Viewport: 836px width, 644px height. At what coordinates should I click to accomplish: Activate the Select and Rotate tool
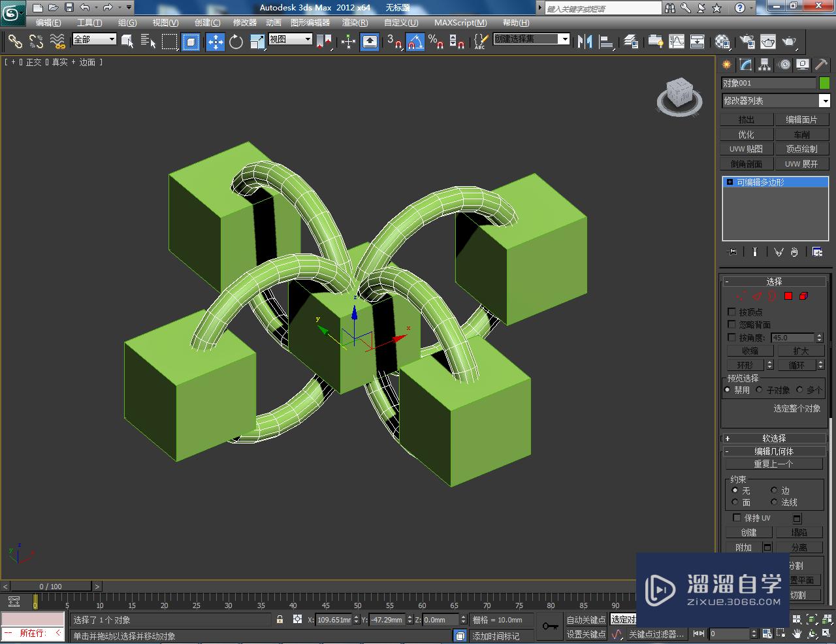point(236,41)
